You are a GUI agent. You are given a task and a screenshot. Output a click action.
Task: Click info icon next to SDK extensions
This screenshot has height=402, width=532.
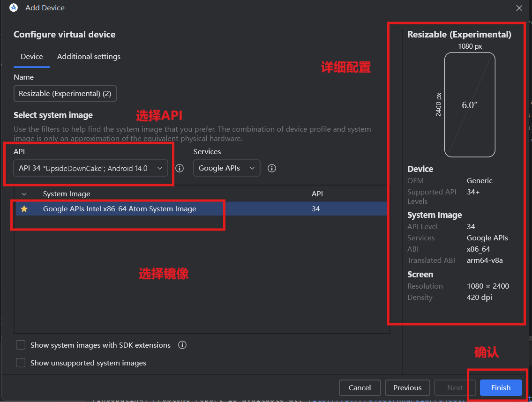[182, 345]
